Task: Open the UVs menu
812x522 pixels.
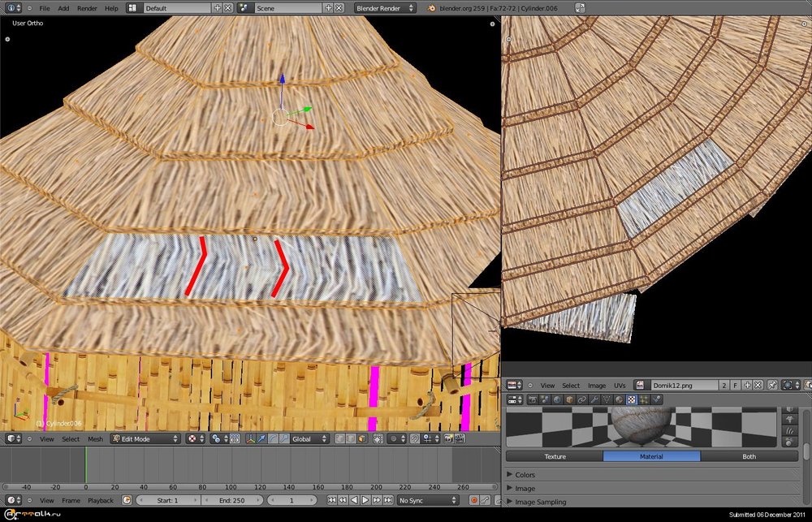Action: [x=620, y=385]
